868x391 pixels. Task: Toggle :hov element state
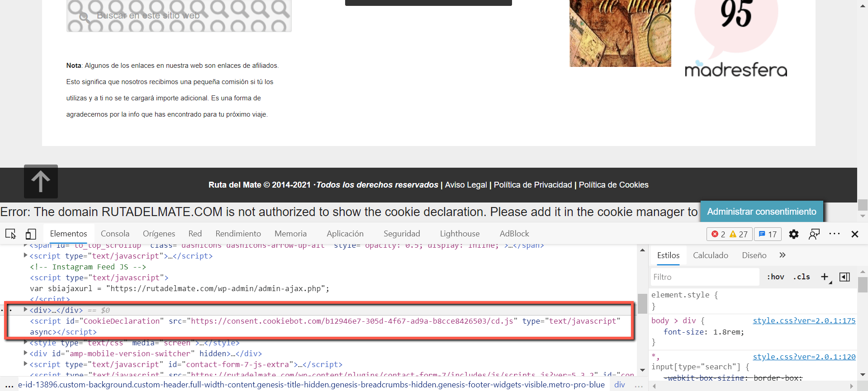pos(775,277)
